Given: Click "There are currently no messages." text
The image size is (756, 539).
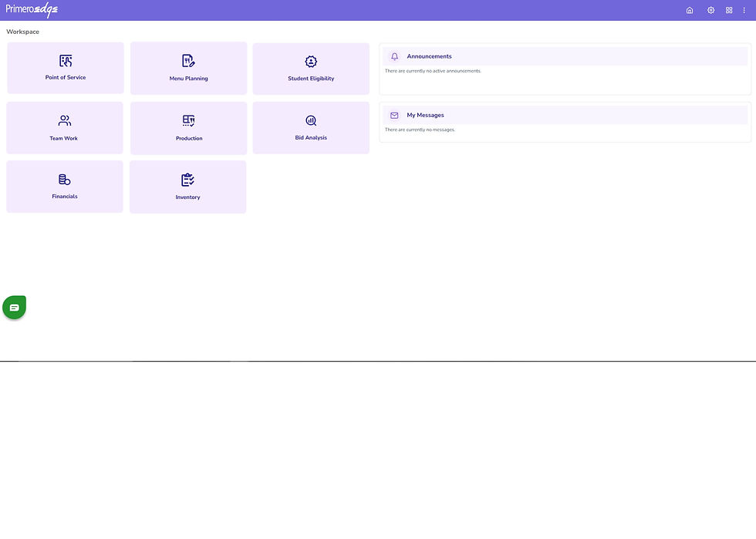Looking at the screenshot, I should tap(420, 130).
